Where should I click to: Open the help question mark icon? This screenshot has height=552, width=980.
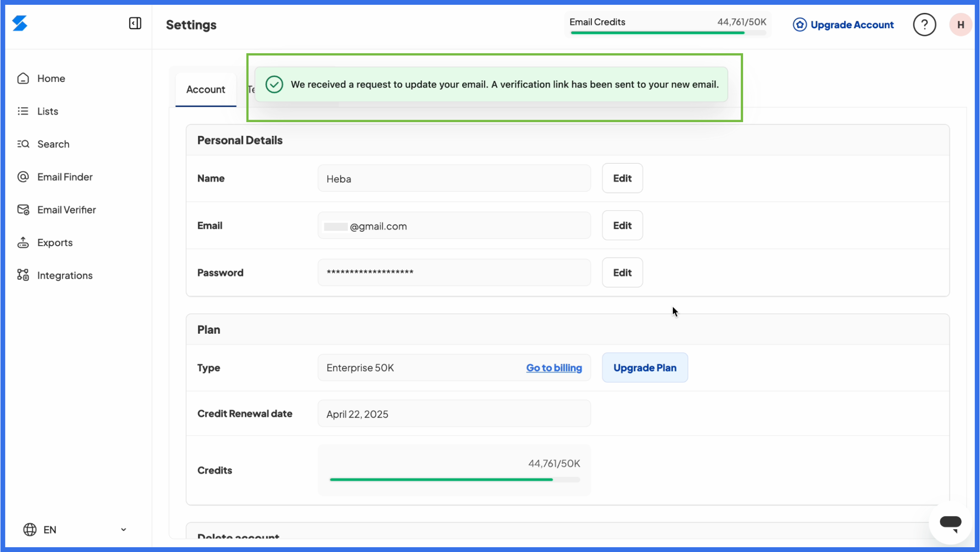[x=924, y=25]
